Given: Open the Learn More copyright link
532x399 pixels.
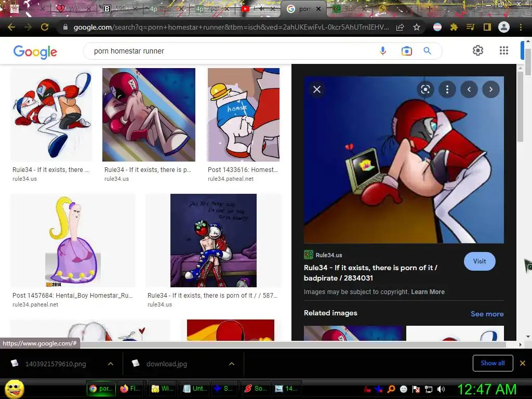Looking at the screenshot, I should coord(428,292).
